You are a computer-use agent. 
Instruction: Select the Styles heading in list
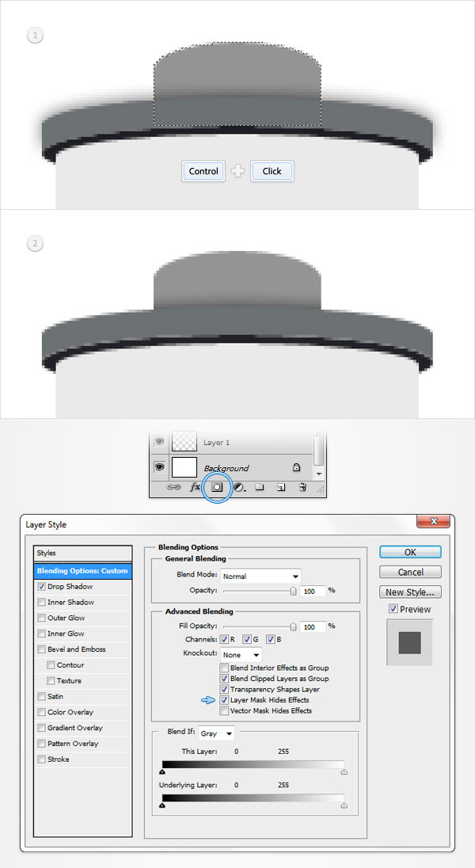pyautogui.click(x=82, y=553)
